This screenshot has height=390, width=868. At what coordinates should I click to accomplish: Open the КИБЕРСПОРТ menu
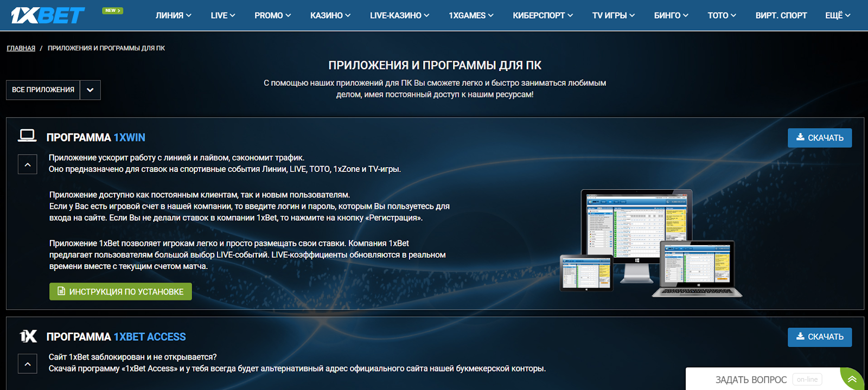click(x=543, y=16)
